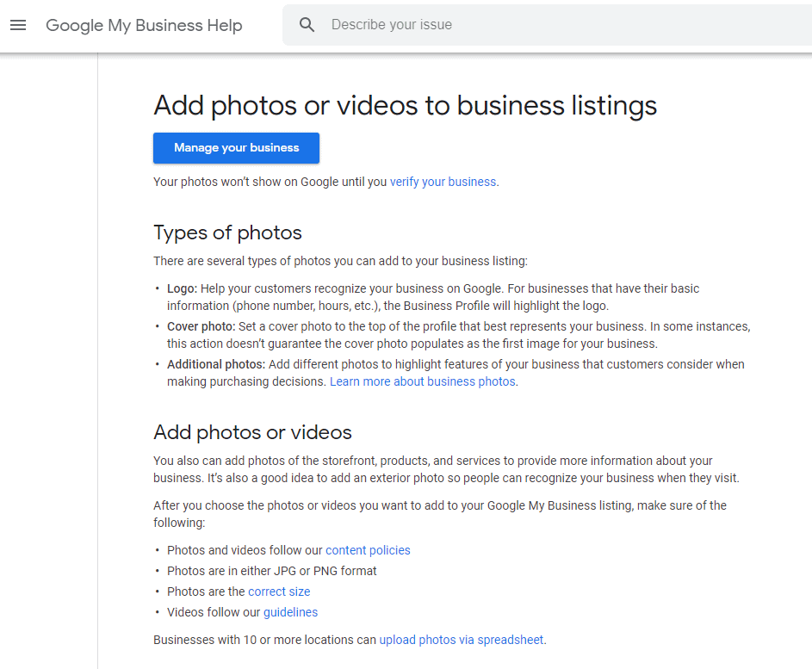Click the search magnifier icon
The image size is (812, 669).
pos(307,25)
